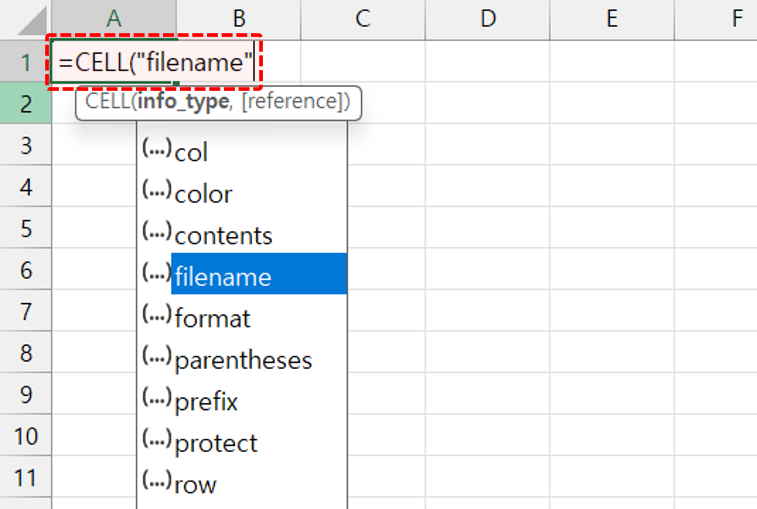The image size is (757, 509).
Task: Select the row 7 header
Action: [x=26, y=311]
